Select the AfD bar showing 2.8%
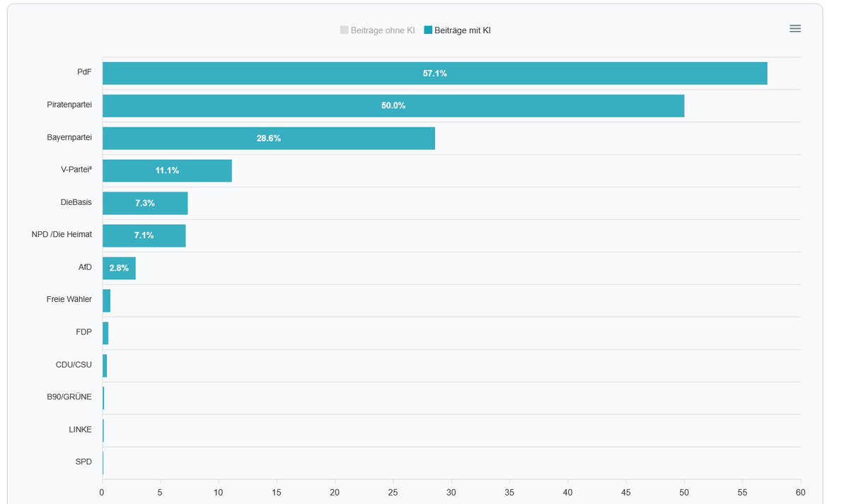Screen dimensions: 849x504 point(119,269)
